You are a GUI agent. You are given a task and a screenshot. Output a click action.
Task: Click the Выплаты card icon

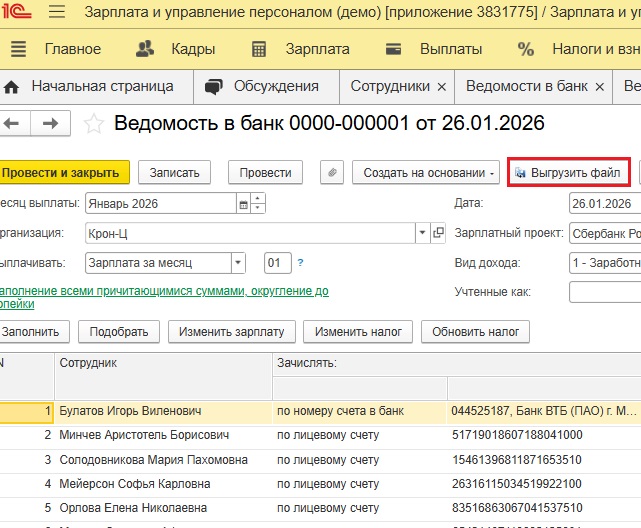click(x=393, y=49)
